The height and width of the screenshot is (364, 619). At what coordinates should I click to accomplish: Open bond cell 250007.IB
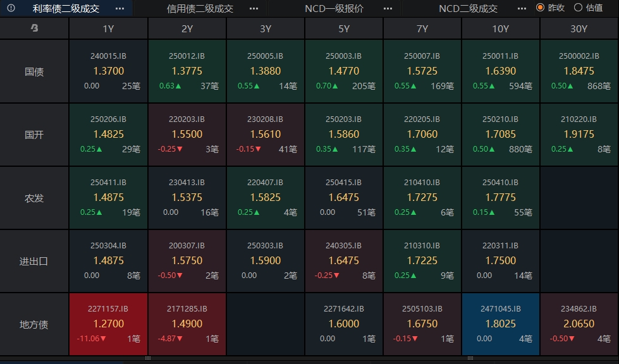tap(422, 71)
